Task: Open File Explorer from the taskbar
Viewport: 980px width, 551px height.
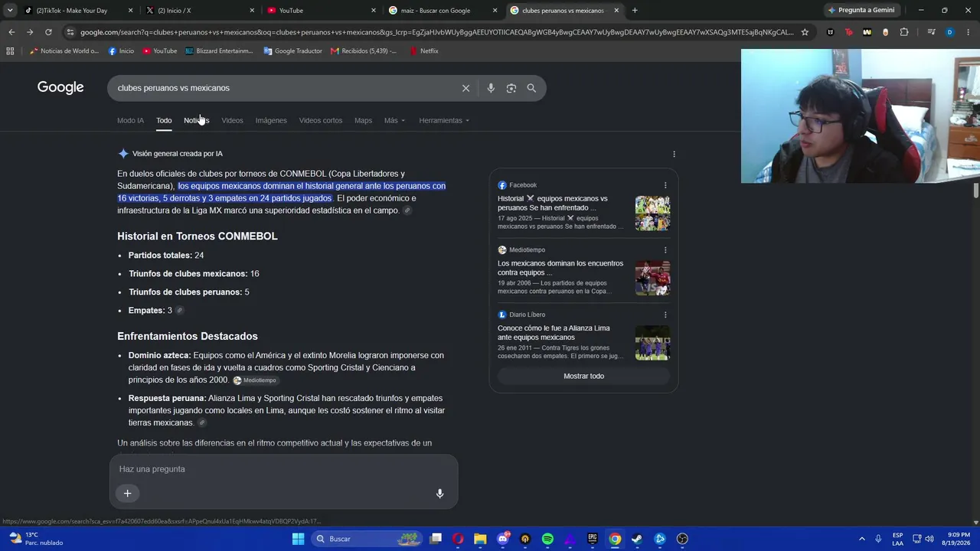Action: (480, 539)
